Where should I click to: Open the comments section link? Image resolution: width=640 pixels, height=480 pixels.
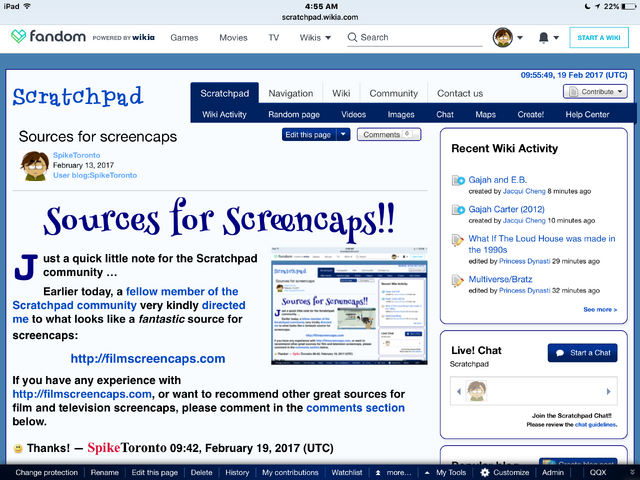click(x=356, y=408)
